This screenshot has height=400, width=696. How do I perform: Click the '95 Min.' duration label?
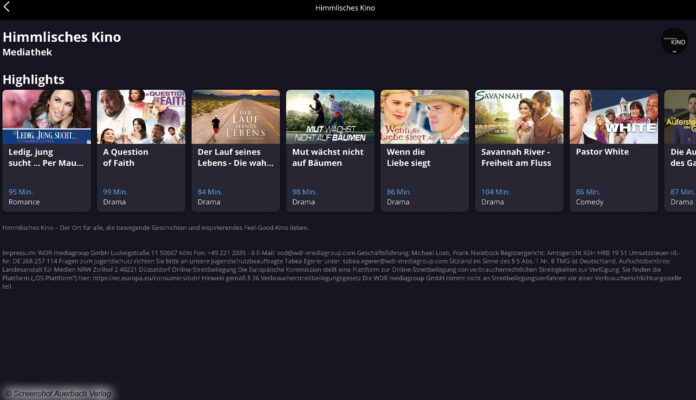click(x=20, y=192)
